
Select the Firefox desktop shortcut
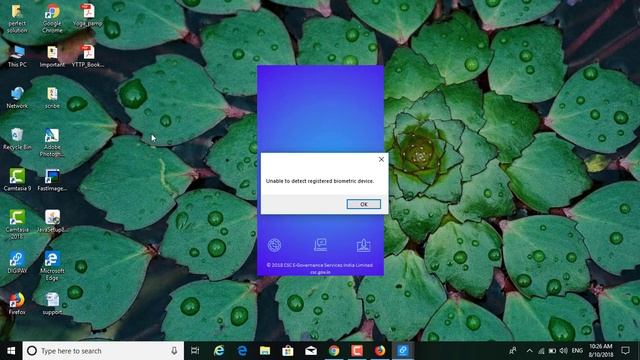click(17, 304)
